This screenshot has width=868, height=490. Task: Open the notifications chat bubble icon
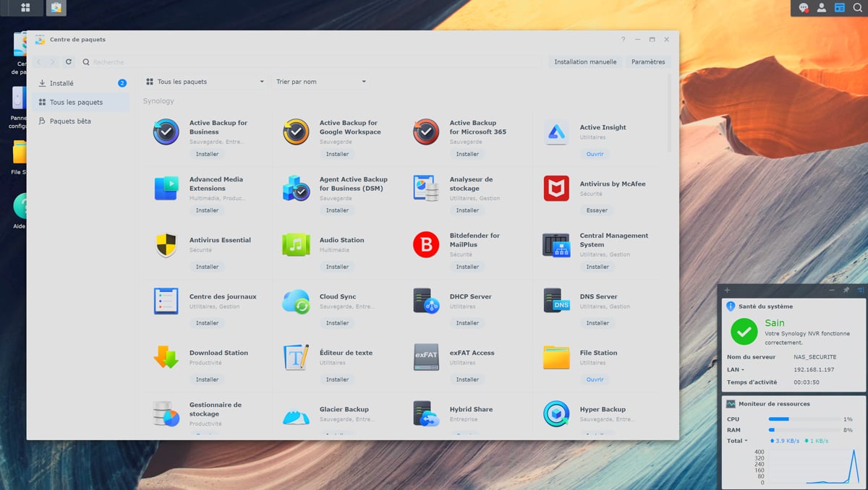tap(804, 8)
